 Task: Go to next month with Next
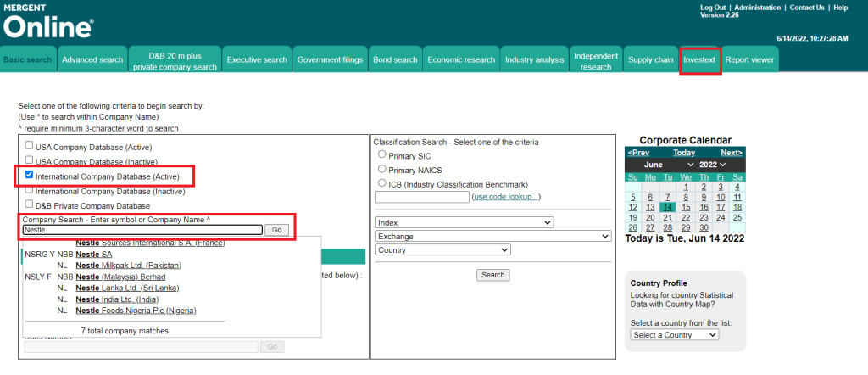point(732,153)
